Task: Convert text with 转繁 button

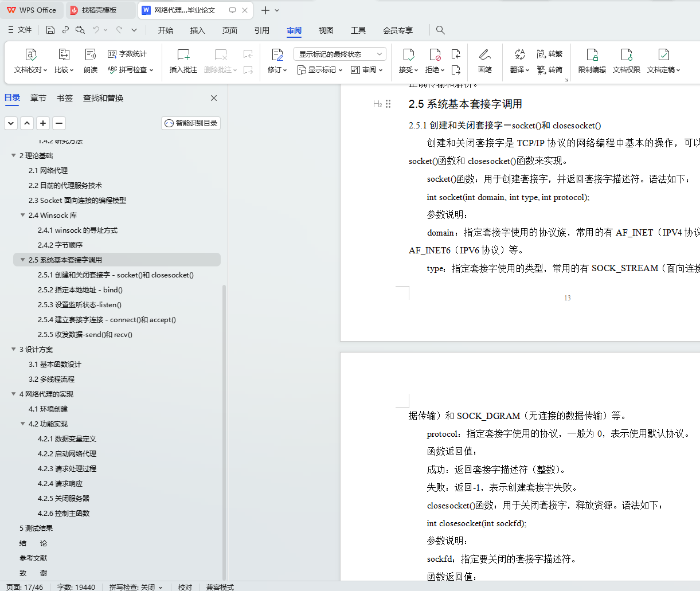Action: [550, 54]
